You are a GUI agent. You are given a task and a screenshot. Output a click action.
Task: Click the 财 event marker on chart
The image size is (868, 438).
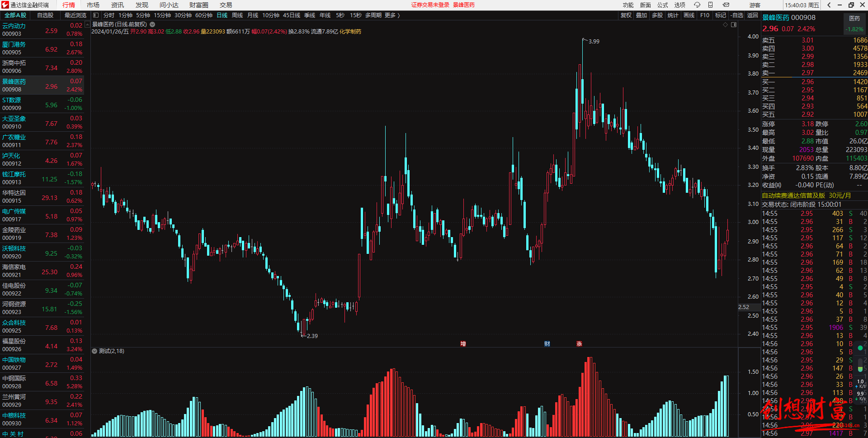547,344
